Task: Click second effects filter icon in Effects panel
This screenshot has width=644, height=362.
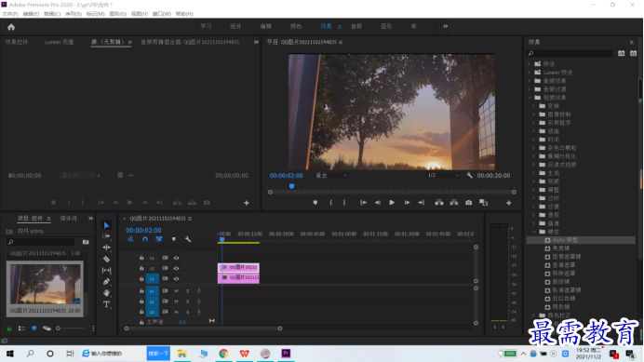Action: [x=634, y=53]
